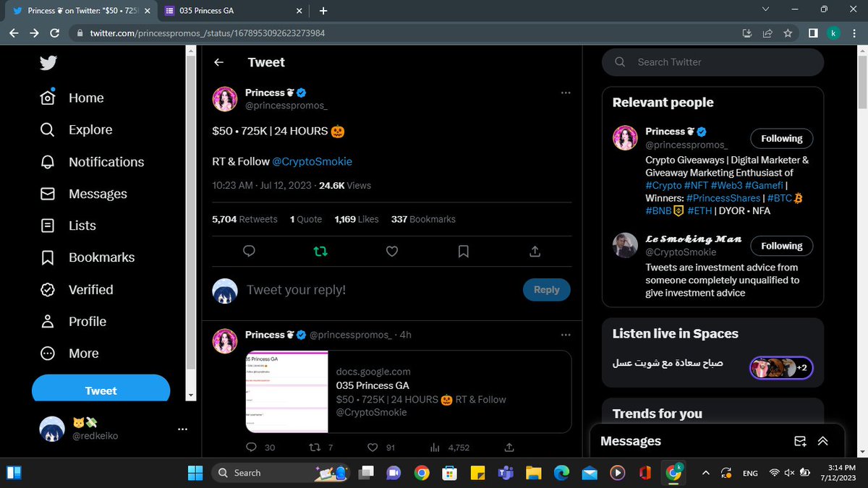This screenshot has width=868, height=488.
Task: Click the address bar URL
Action: tap(208, 33)
